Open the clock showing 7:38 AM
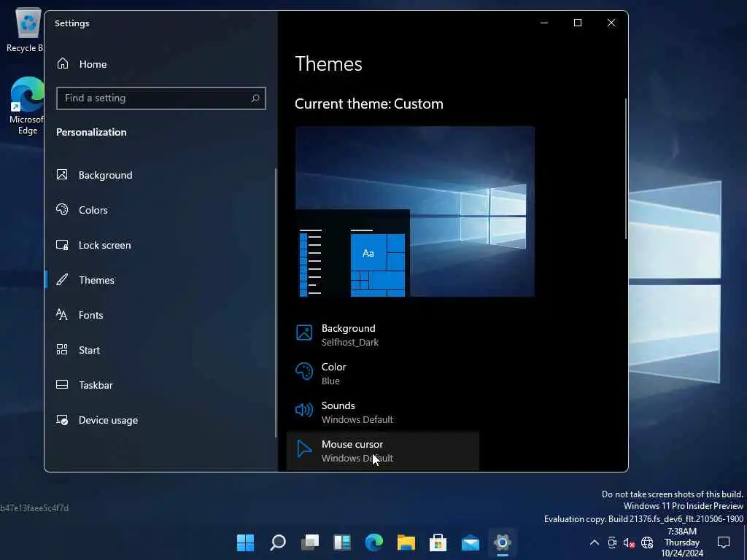 pyautogui.click(x=682, y=542)
